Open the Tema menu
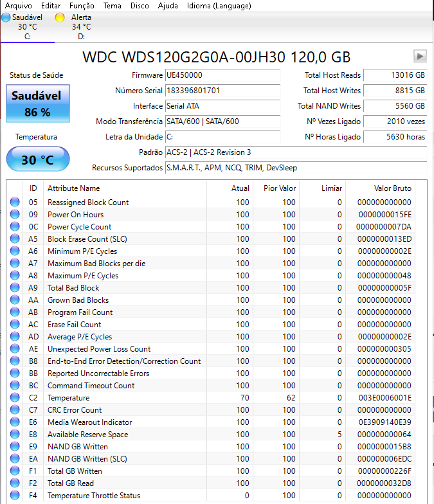Viewport: 434px width, 504px height. (x=112, y=6)
